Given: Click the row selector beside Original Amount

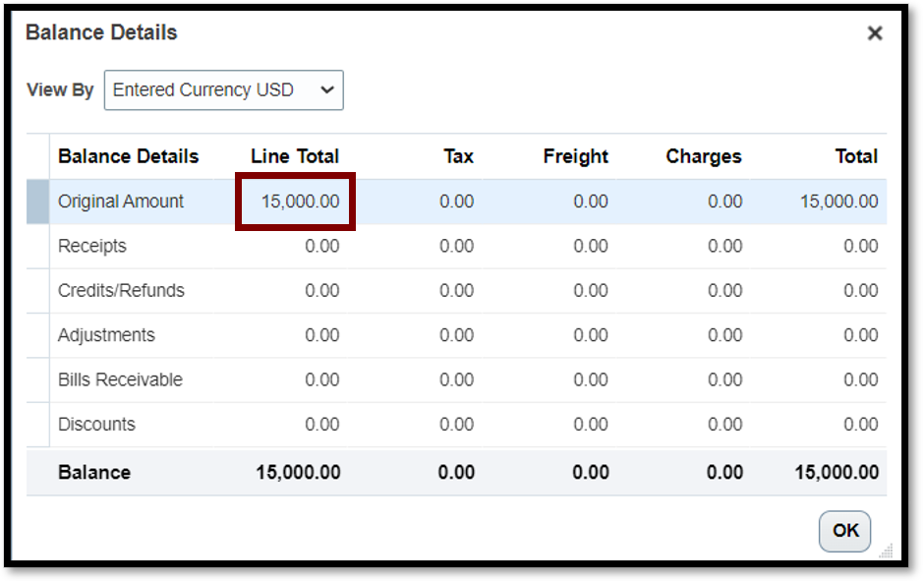Looking at the screenshot, I should (37, 202).
